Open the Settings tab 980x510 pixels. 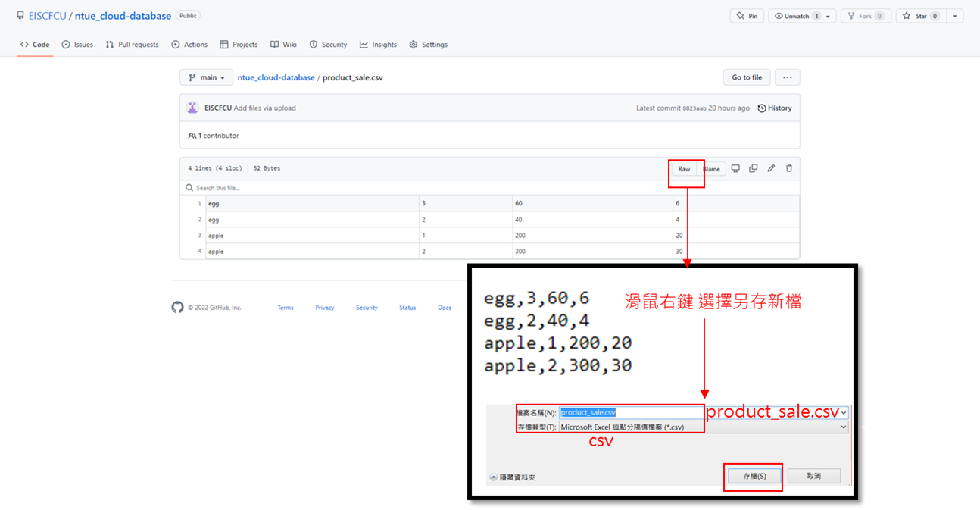coord(429,44)
